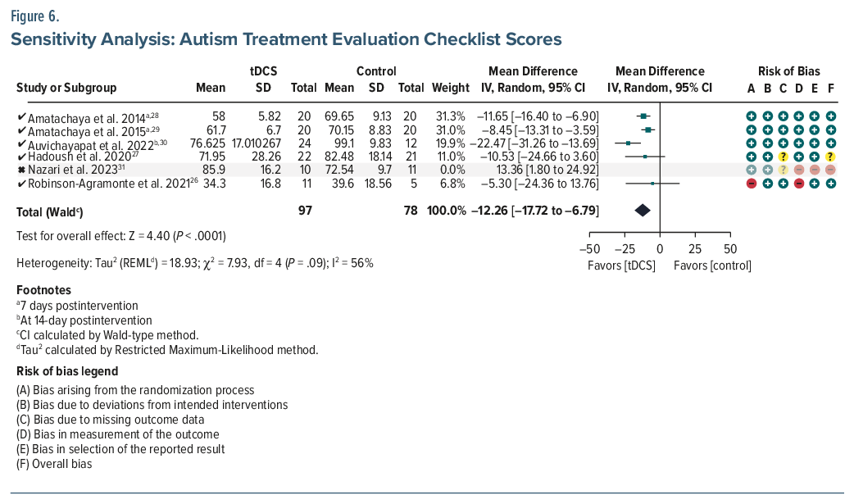Click Nazari 2023 faded question mark icon

click(x=783, y=169)
